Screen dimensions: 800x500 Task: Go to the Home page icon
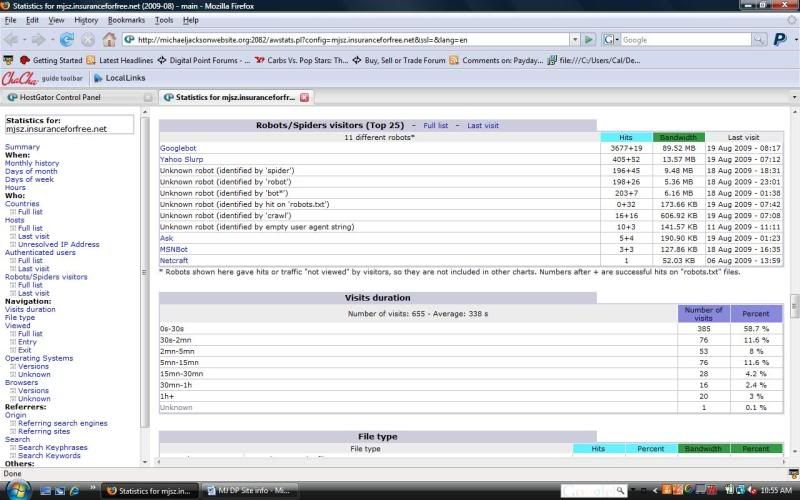pyautogui.click(x=109, y=39)
